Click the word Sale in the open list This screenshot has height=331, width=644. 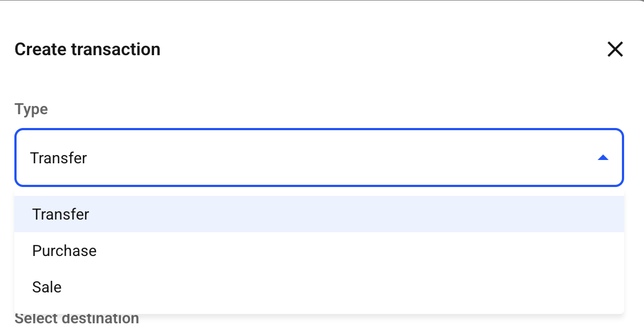click(x=47, y=287)
